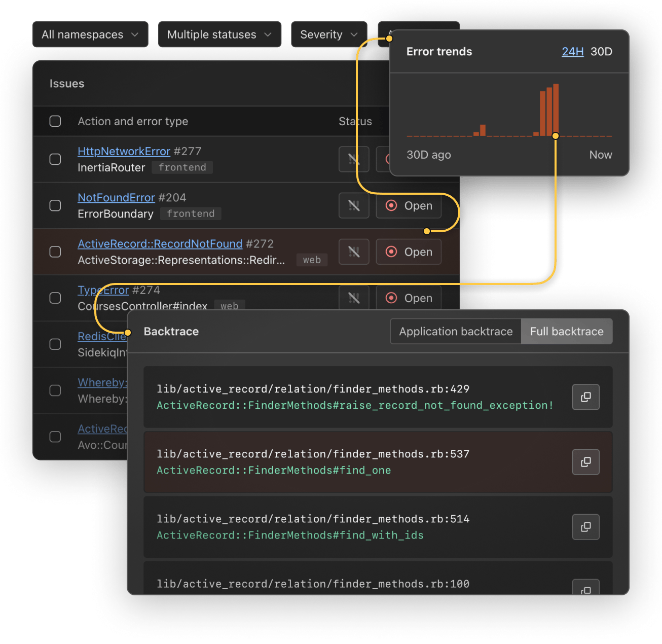Check the HttpNetworkError #277 row checkbox

click(55, 159)
